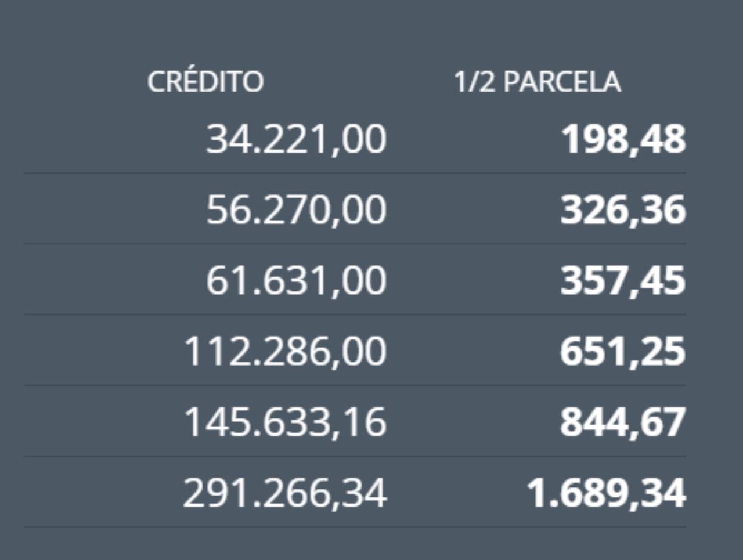The image size is (743, 560).
Task: Select credit value 112.286,00
Action: pyautogui.click(x=285, y=352)
